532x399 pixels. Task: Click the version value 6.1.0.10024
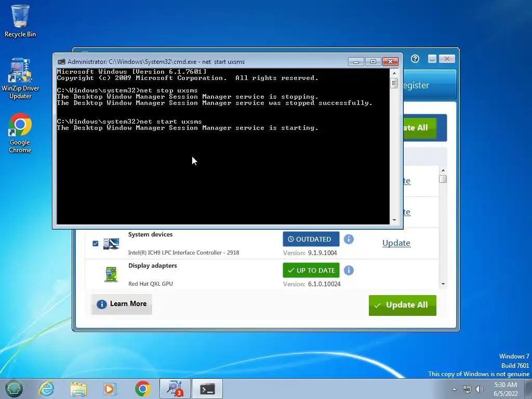[x=324, y=284]
